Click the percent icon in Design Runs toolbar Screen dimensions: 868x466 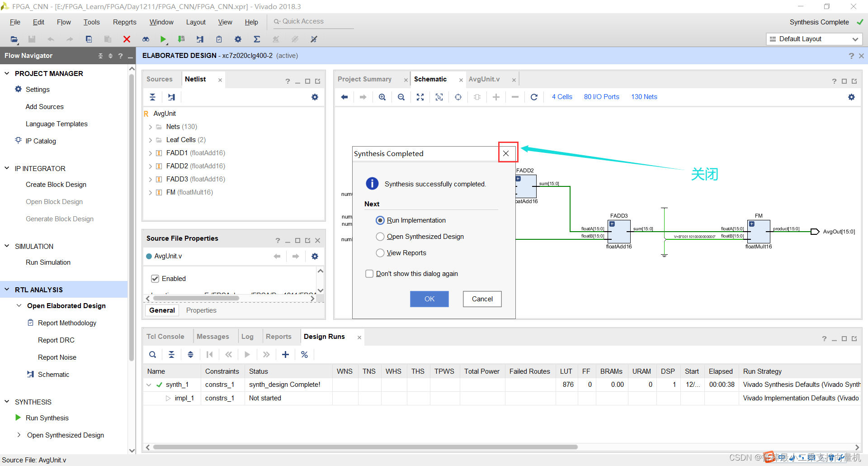point(304,355)
